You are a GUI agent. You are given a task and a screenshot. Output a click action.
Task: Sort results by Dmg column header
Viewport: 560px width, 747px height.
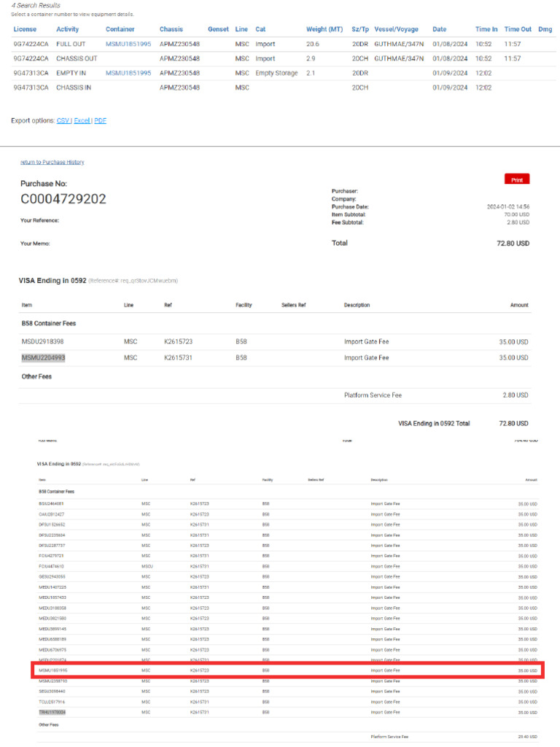pyautogui.click(x=545, y=29)
